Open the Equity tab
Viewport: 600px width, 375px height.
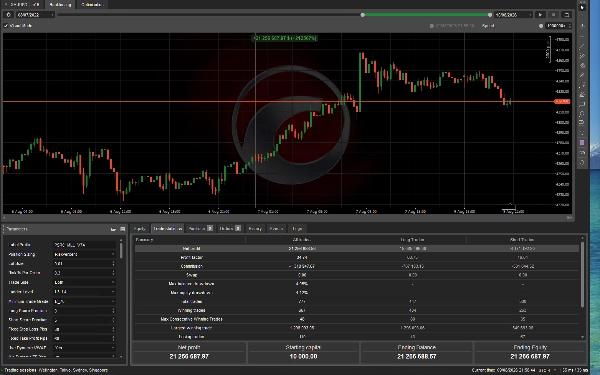pos(140,229)
